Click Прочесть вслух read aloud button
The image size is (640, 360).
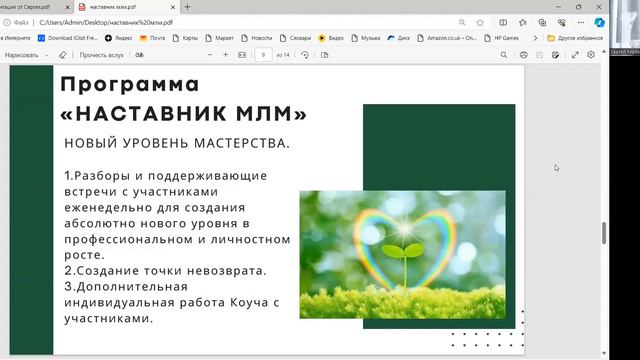click(x=101, y=55)
